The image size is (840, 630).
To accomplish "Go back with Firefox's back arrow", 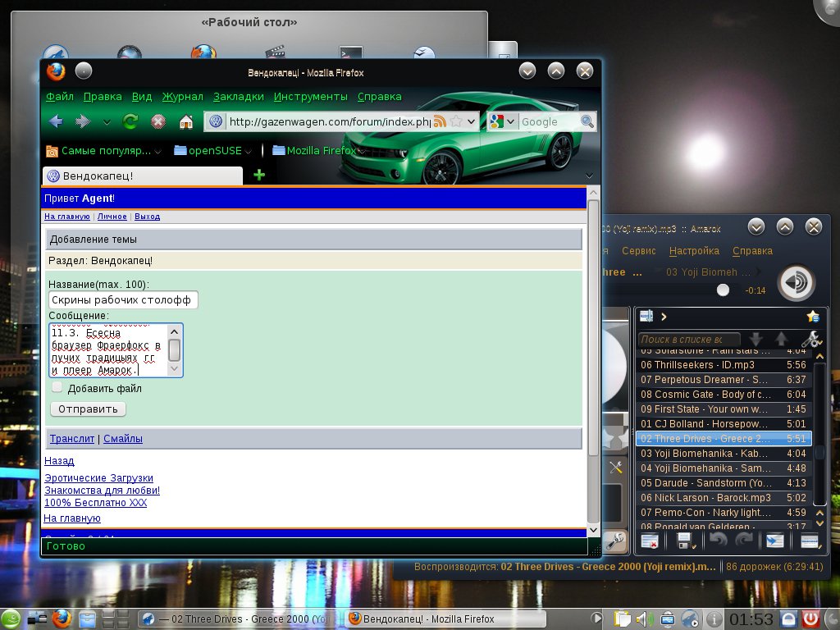I will pos(56,121).
